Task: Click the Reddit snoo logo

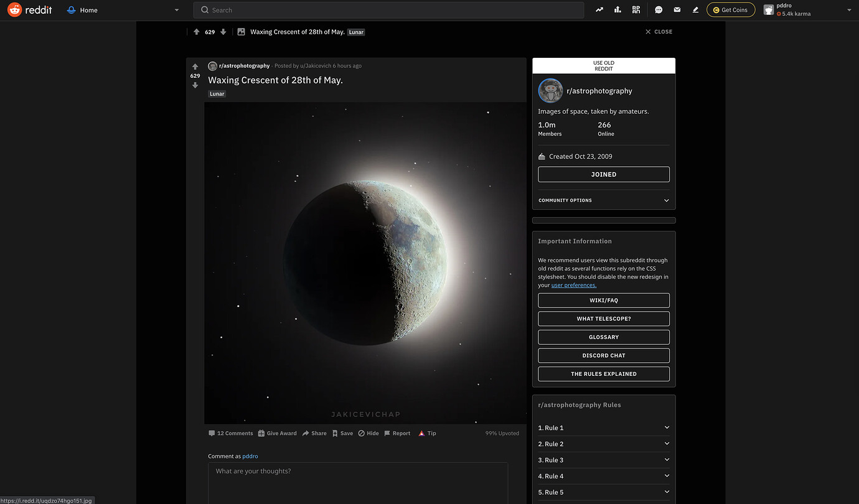Action: point(16,9)
